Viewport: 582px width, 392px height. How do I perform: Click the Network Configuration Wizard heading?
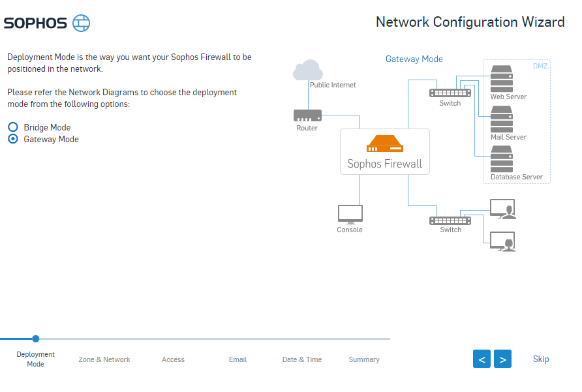pyautogui.click(x=470, y=22)
